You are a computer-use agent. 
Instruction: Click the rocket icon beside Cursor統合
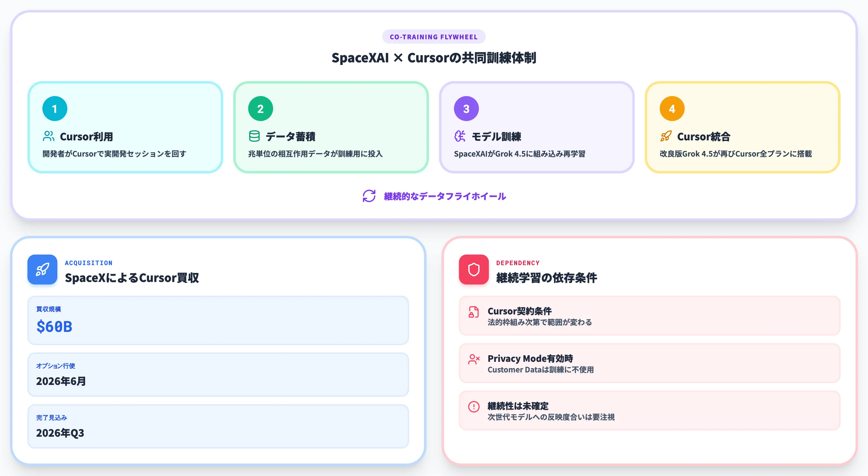tap(666, 136)
